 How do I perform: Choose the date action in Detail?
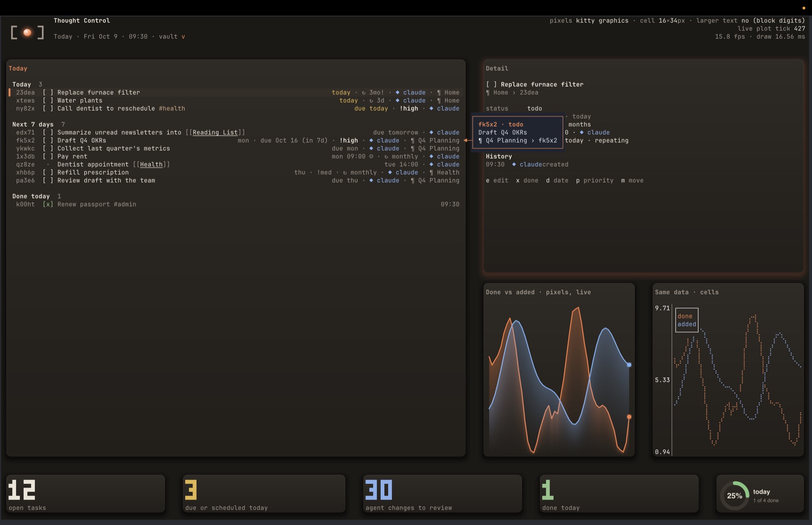[557, 180]
